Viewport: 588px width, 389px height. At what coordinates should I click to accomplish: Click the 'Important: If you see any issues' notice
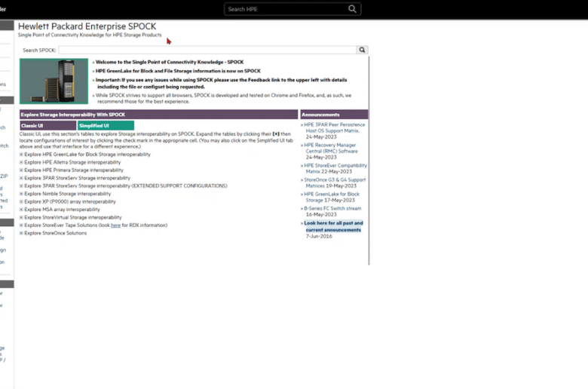pyautogui.click(x=221, y=83)
